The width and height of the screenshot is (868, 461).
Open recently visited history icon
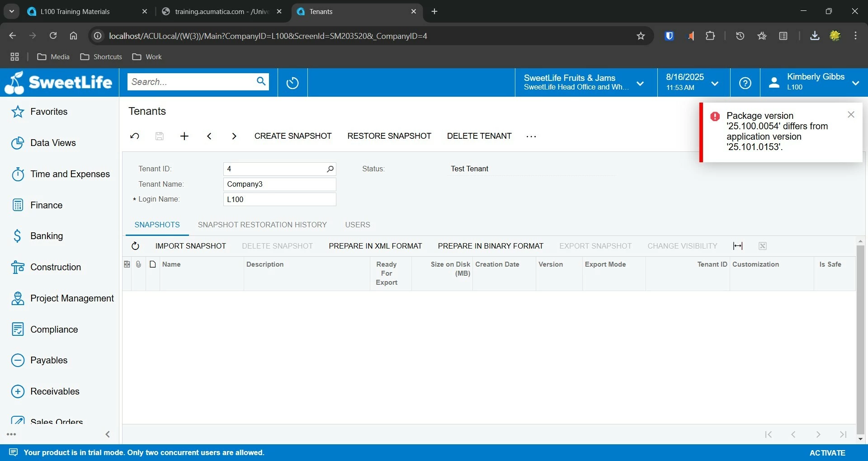[292, 83]
